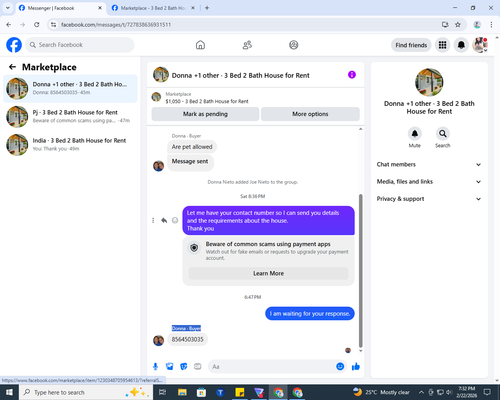Open the conversation thumbnail in right panel

point(429,82)
